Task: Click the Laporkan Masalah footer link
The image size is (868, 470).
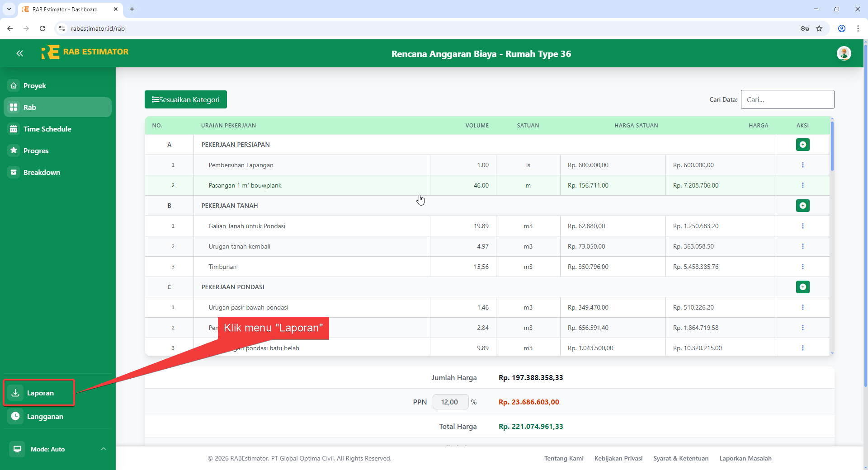Action: 745,458
